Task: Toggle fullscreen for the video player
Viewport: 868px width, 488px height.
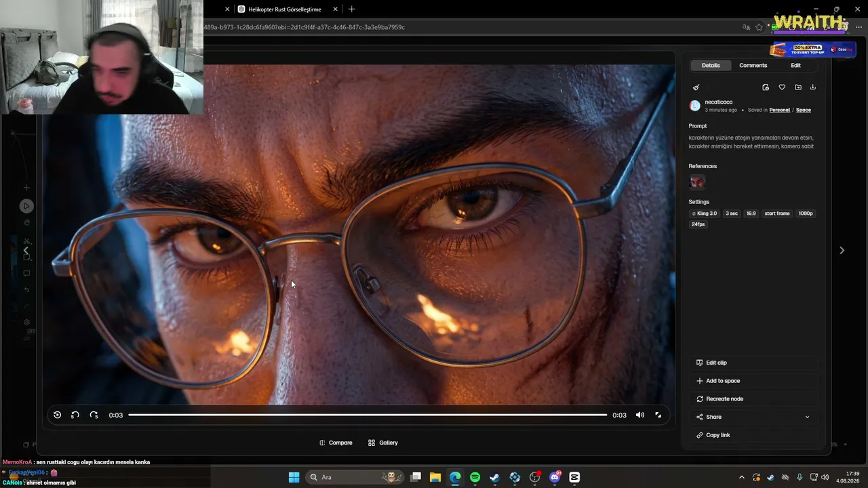Action: tap(658, 415)
